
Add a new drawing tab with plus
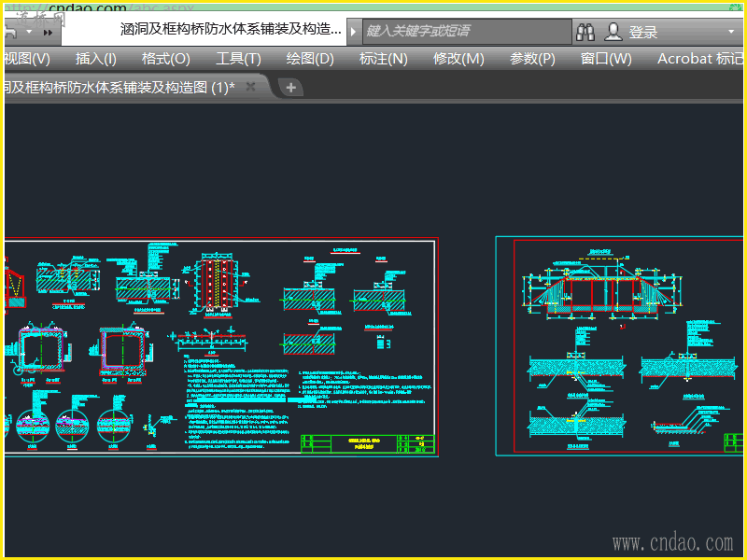pos(290,88)
